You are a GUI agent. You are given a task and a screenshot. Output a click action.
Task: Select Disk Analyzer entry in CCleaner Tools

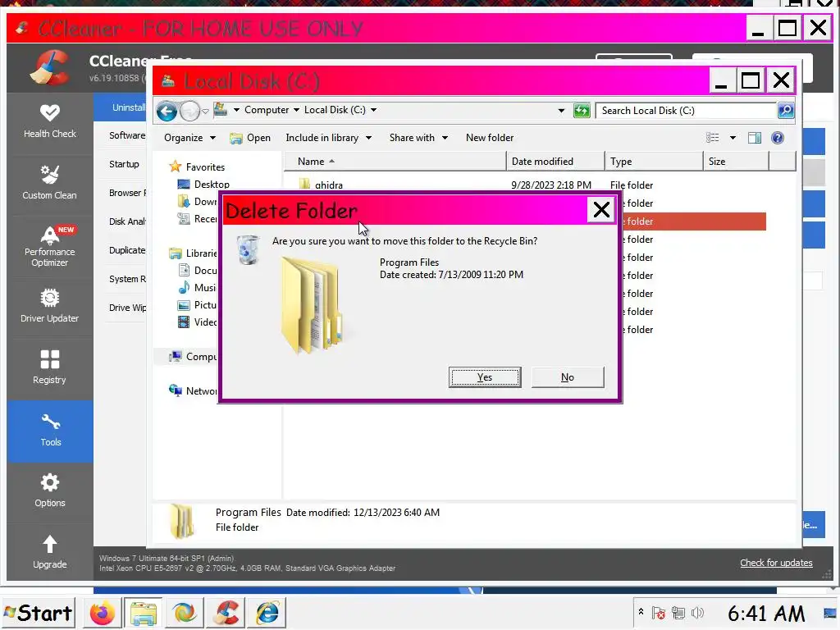tap(127, 221)
